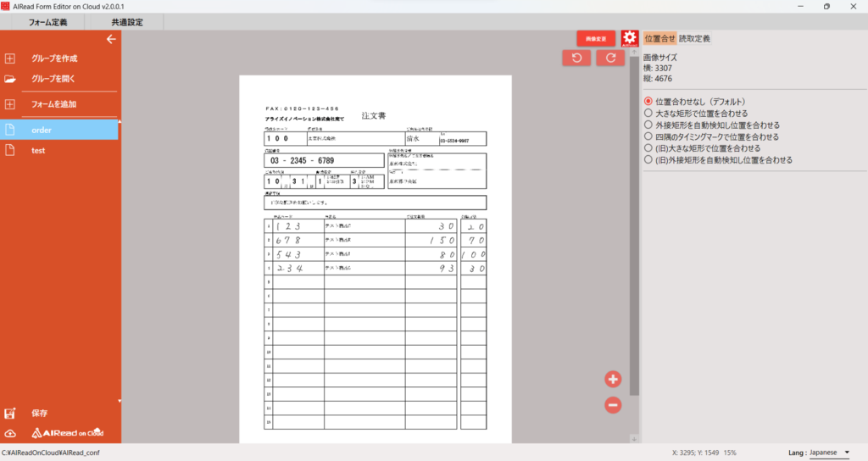Click the rotate clockwise icon
The width and height of the screenshot is (868, 461).
click(x=610, y=58)
